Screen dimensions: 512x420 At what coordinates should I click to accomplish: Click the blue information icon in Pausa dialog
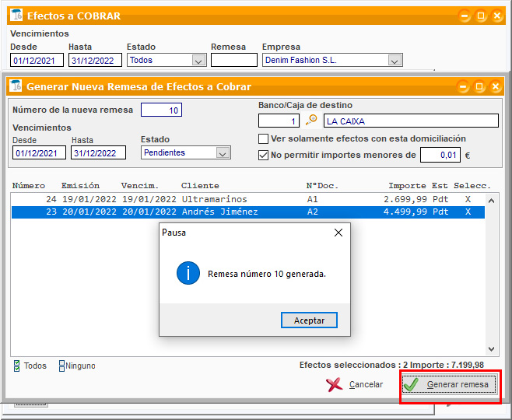188,273
